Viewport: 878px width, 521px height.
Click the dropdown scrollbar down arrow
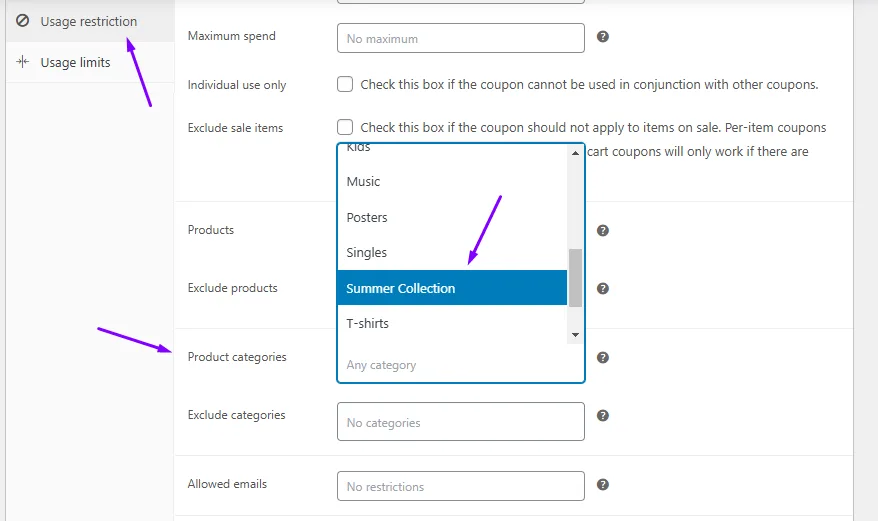(x=575, y=335)
